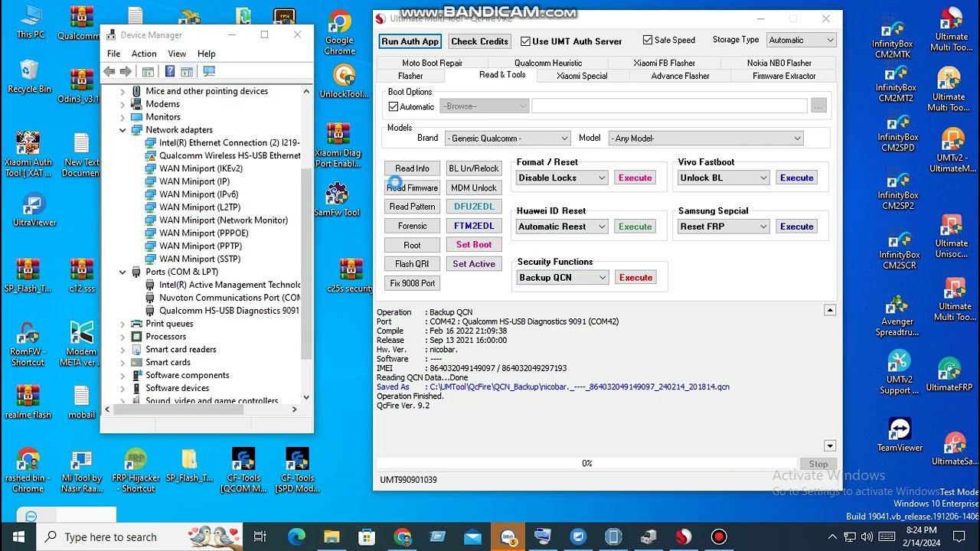
Task: Click the Run Auth App button
Action: (x=410, y=41)
